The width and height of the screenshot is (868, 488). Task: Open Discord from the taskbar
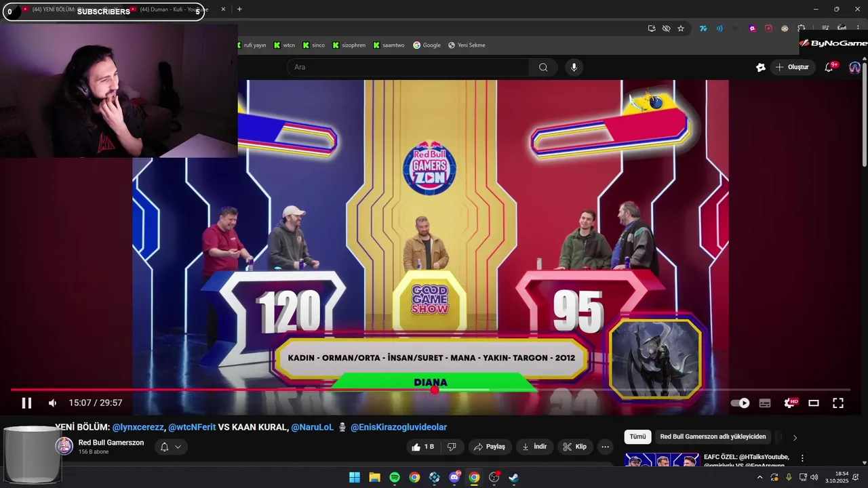tap(454, 477)
